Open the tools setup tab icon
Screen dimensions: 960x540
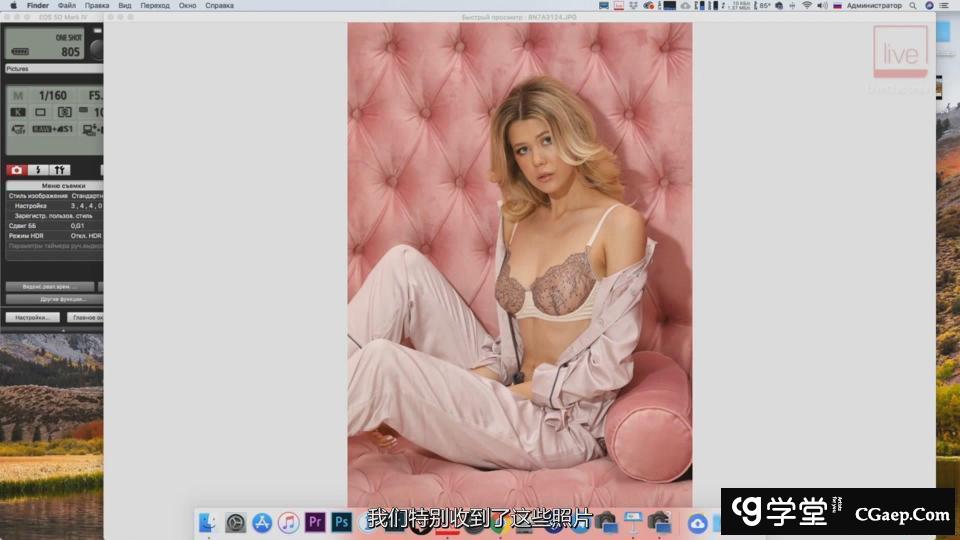(61, 170)
